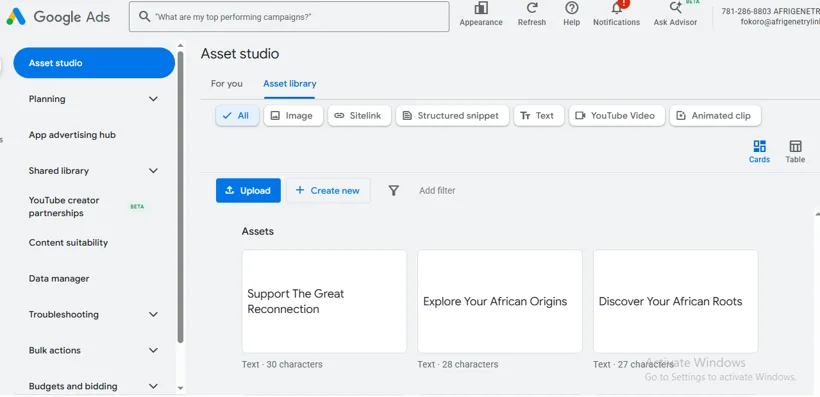Image resolution: width=820 pixels, height=397 pixels.
Task: Switch to Table view icon
Action: tap(795, 146)
